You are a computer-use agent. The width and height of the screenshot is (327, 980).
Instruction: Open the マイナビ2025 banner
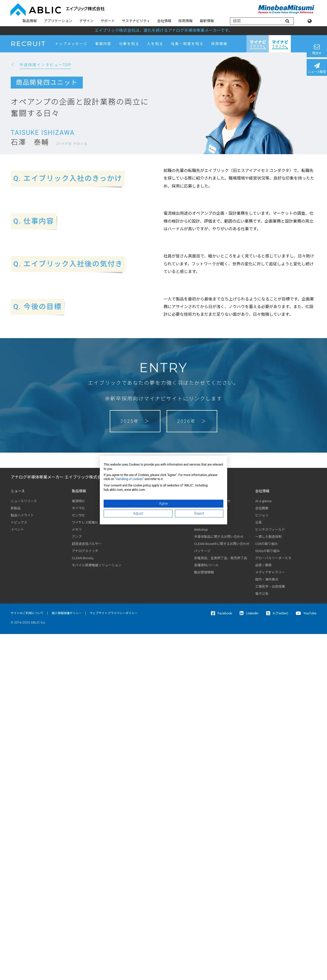258,44
